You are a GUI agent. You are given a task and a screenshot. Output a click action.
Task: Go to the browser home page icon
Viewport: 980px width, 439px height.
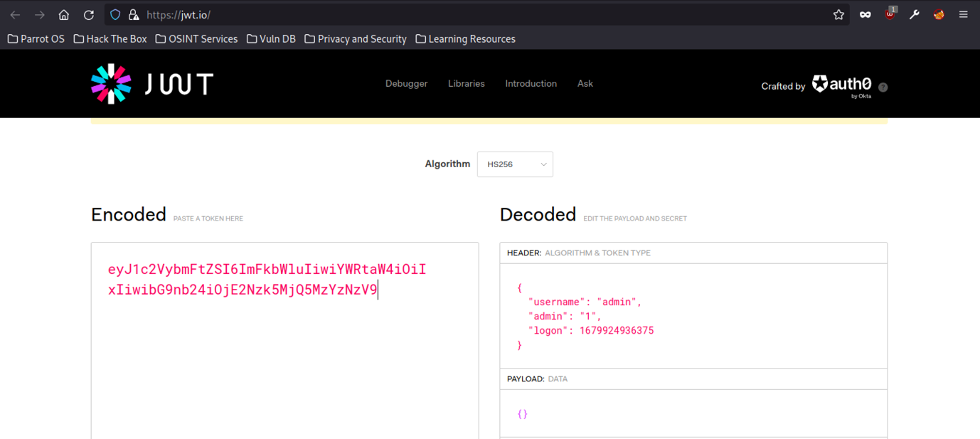click(64, 15)
